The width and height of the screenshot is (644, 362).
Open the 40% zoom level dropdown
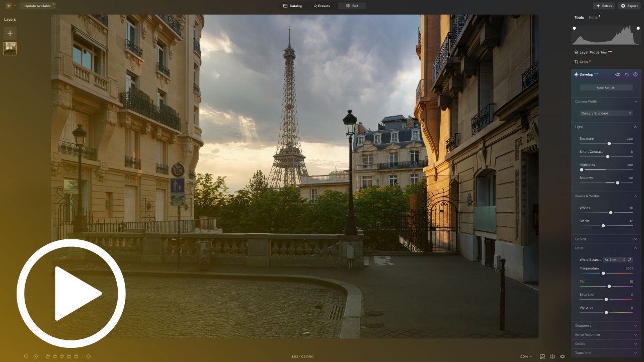pos(526,356)
